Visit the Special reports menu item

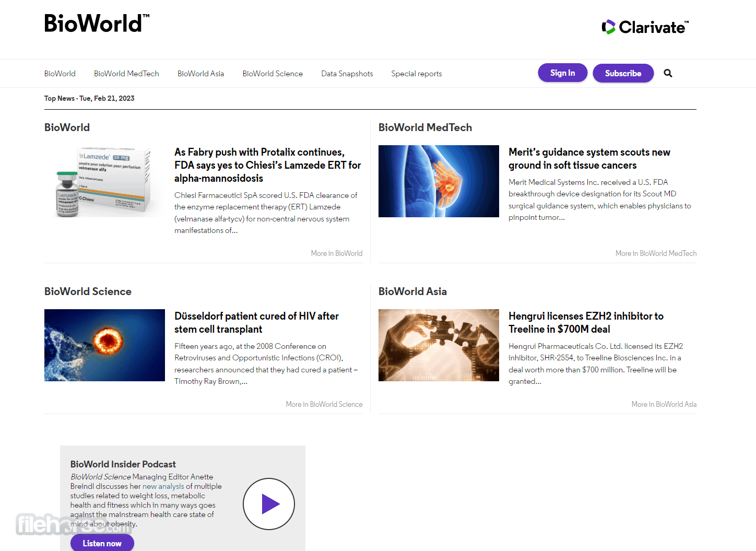[x=417, y=74]
